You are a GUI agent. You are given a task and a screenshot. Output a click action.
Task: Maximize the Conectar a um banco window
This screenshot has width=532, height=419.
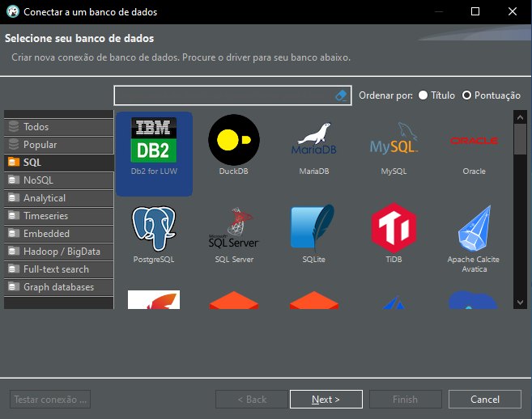coord(475,11)
